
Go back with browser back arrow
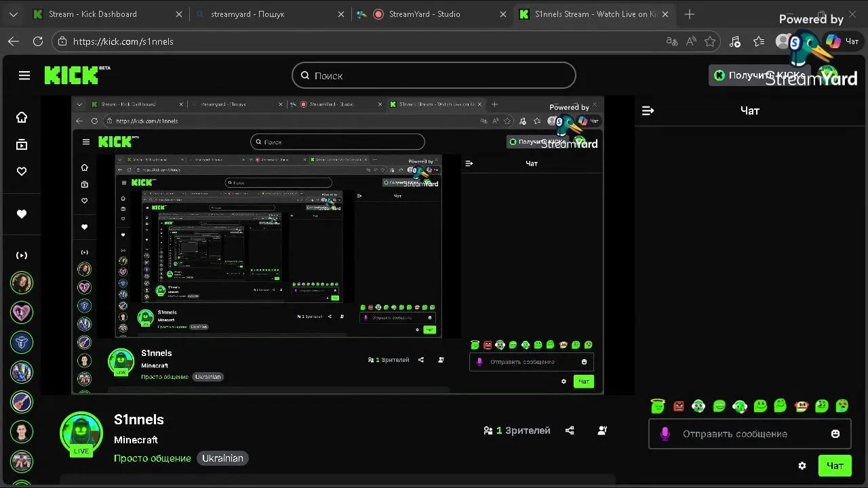pyautogui.click(x=14, y=41)
